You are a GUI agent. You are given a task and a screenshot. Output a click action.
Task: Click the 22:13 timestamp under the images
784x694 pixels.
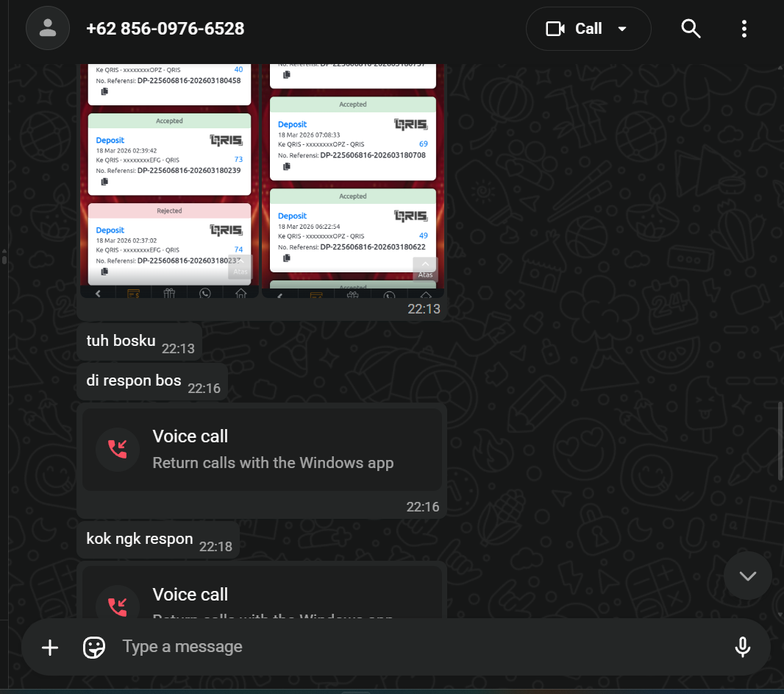click(x=424, y=308)
